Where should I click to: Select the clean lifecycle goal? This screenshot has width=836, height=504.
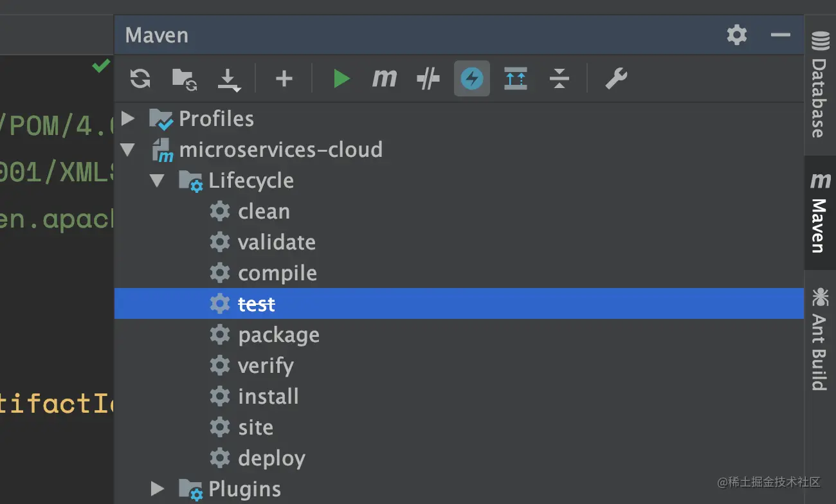coord(264,212)
